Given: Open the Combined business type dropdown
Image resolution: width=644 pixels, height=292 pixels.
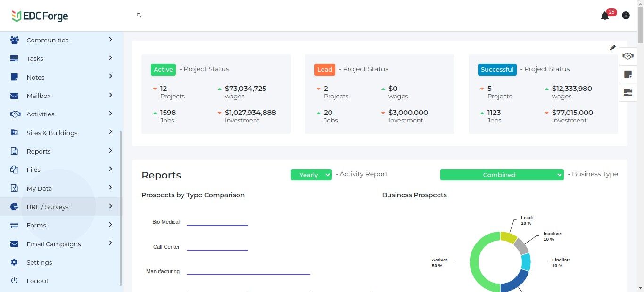Looking at the screenshot, I should [502, 175].
